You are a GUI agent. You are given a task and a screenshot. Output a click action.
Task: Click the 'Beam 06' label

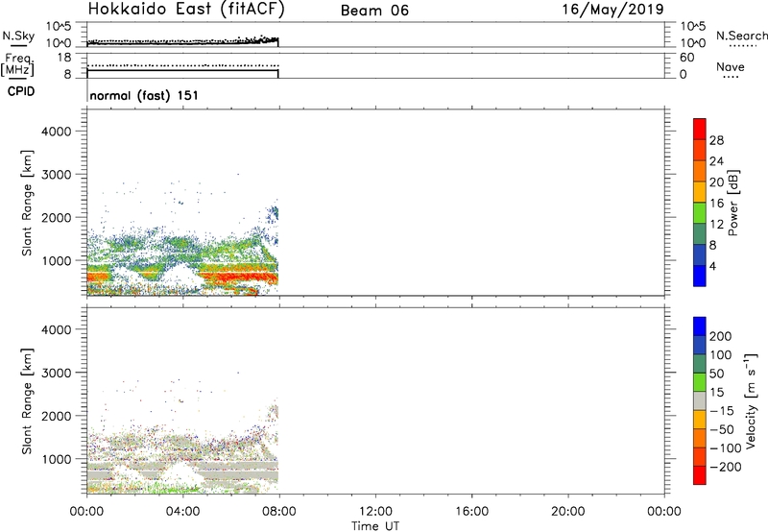click(374, 11)
